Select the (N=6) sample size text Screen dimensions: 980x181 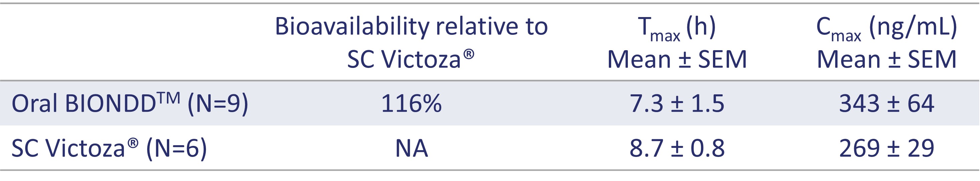(x=177, y=149)
